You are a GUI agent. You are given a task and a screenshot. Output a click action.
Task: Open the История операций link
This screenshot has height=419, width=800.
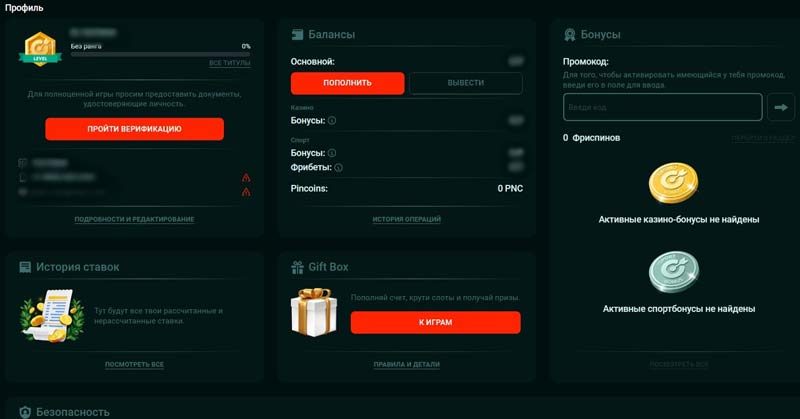click(x=406, y=219)
